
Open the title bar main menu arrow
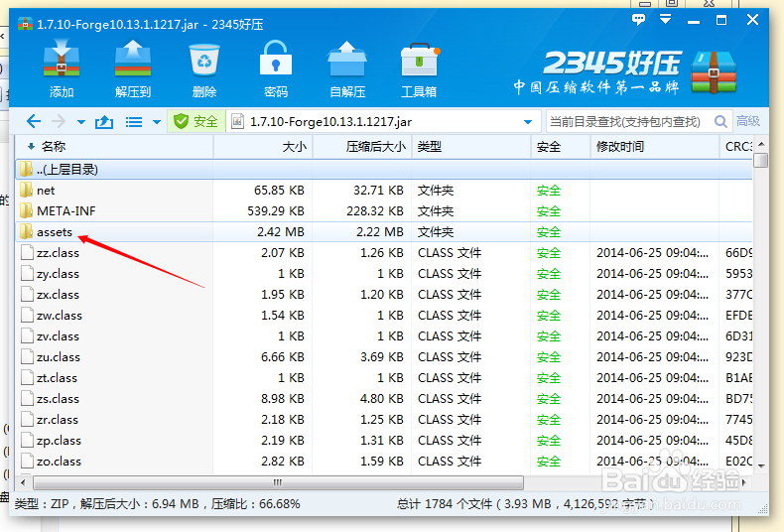666,20
